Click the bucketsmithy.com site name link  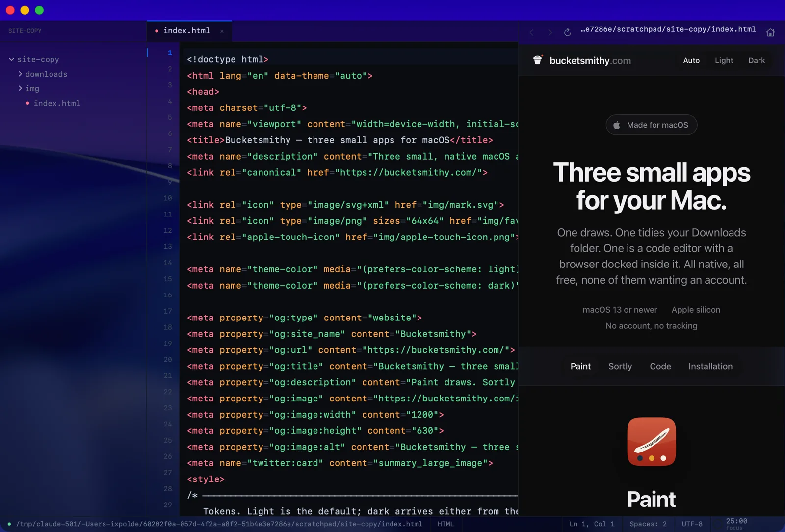coord(590,60)
